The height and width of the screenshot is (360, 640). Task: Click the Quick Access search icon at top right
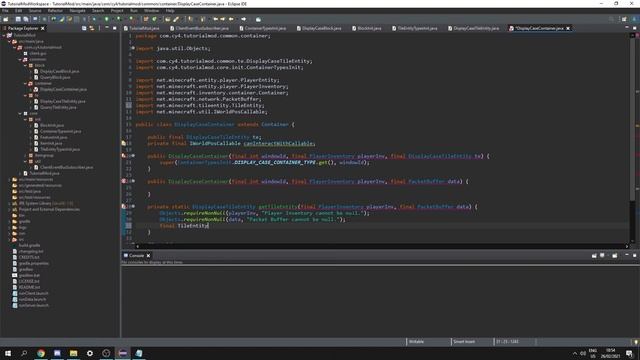(611, 19)
